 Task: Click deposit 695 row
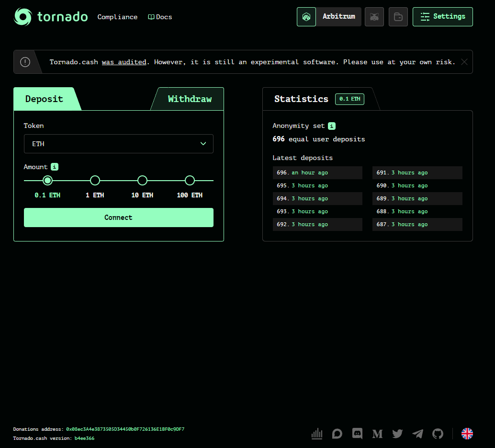click(x=317, y=185)
